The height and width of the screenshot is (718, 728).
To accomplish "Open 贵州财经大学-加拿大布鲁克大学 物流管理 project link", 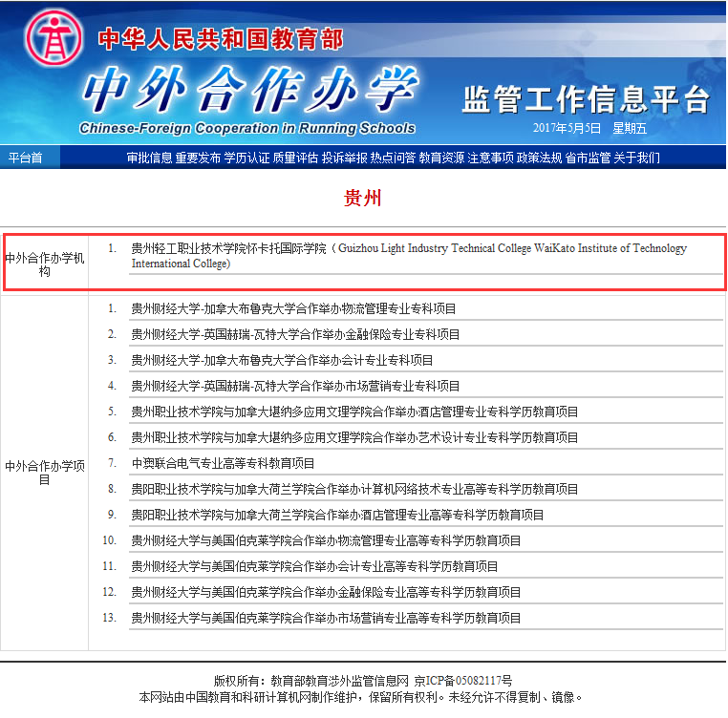I will (293, 308).
